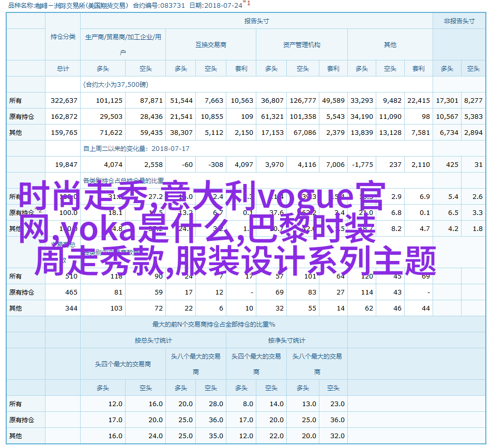Screen dimensions: 491x448
Task: Click the value 7,663
Action: [214, 100]
